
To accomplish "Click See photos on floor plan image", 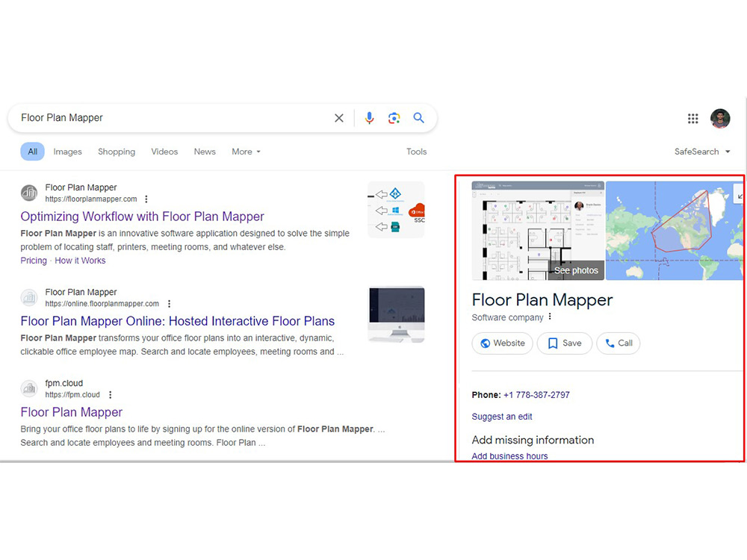I will (x=576, y=270).
